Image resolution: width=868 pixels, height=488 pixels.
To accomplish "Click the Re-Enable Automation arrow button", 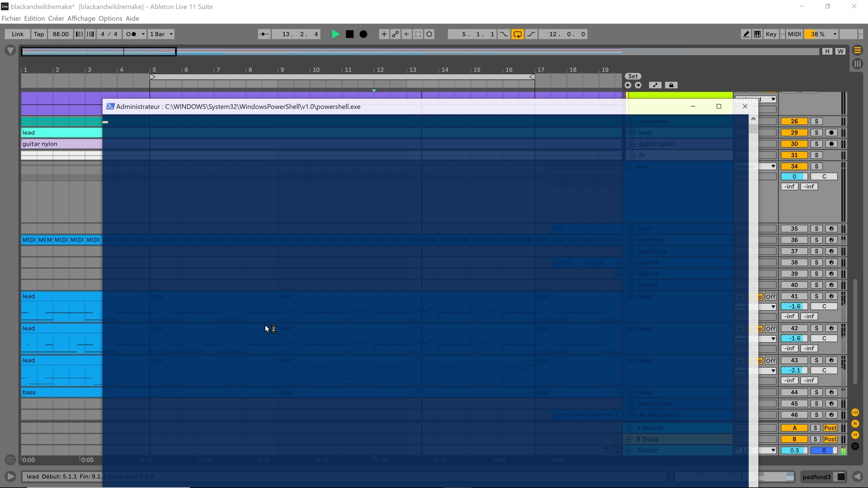I will click(x=407, y=34).
